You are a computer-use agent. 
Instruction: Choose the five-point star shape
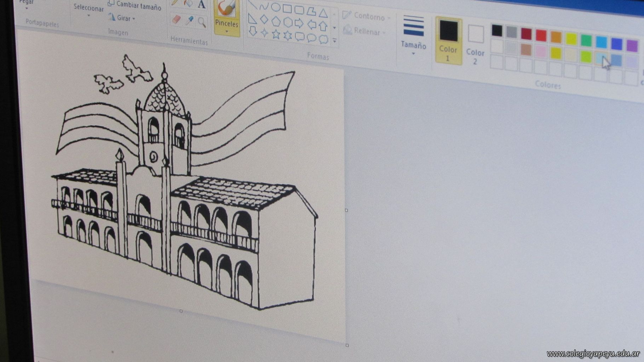(276, 34)
